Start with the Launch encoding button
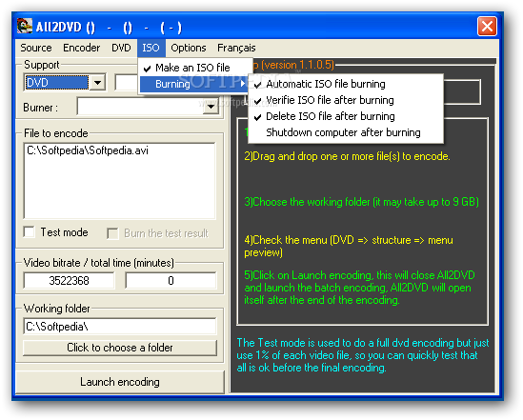The image size is (523, 420). click(120, 382)
